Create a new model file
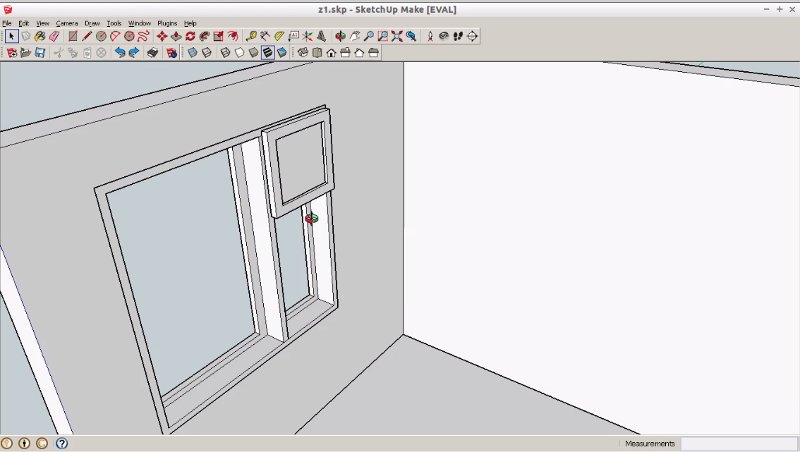This screenshot has width=800, height=452. click(12, 53)
